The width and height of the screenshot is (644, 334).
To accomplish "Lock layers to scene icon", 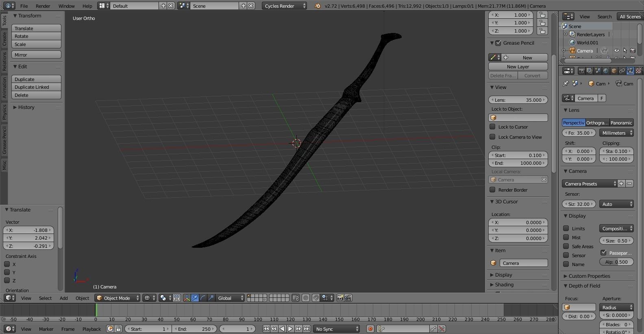I will point(296,298).
